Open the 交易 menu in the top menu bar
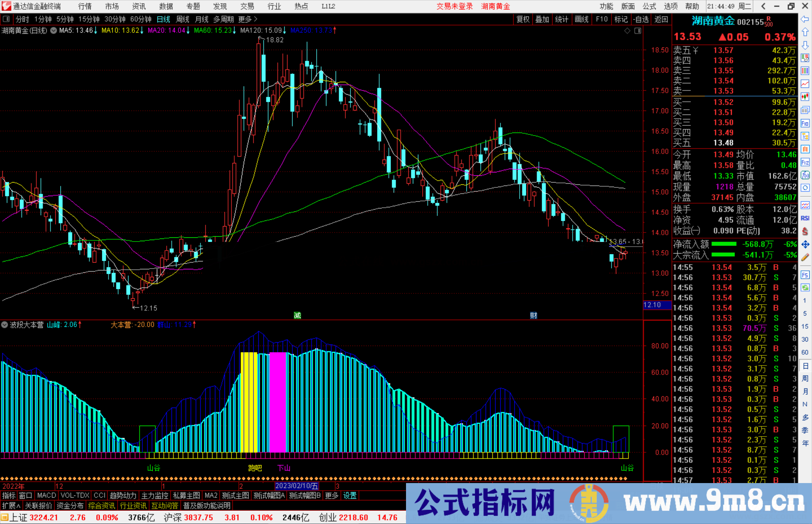Screen dimensions: 812x524 pyautogui.click(x=247, y=6)
